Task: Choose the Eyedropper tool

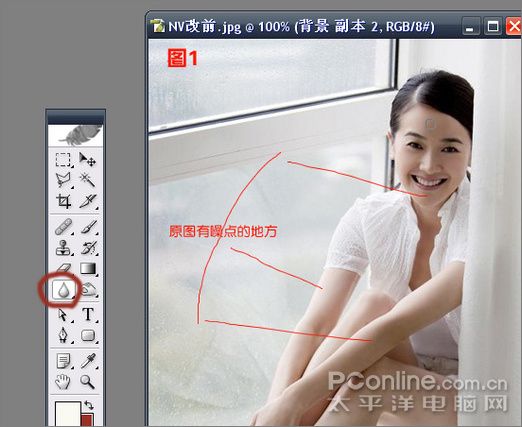Action: [x=88, y=361]
